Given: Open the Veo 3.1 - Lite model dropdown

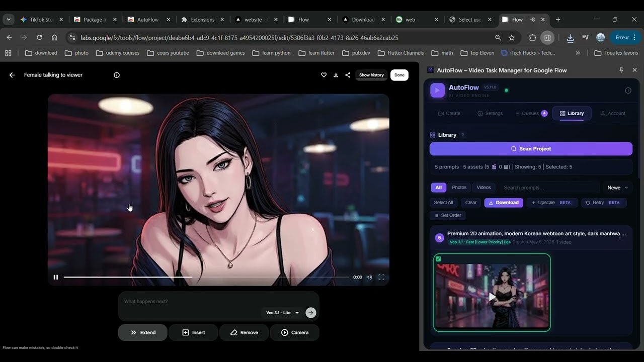Looking at the screenshot, I should click(282, 313).
